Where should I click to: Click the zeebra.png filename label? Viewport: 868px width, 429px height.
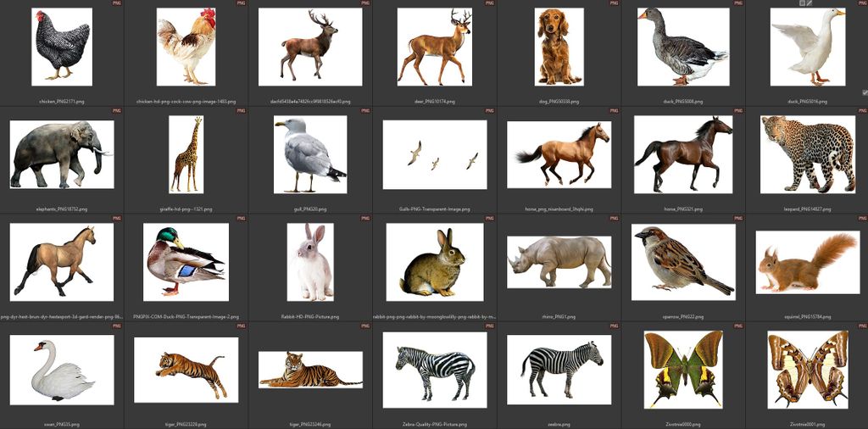[x=559, y=424]
